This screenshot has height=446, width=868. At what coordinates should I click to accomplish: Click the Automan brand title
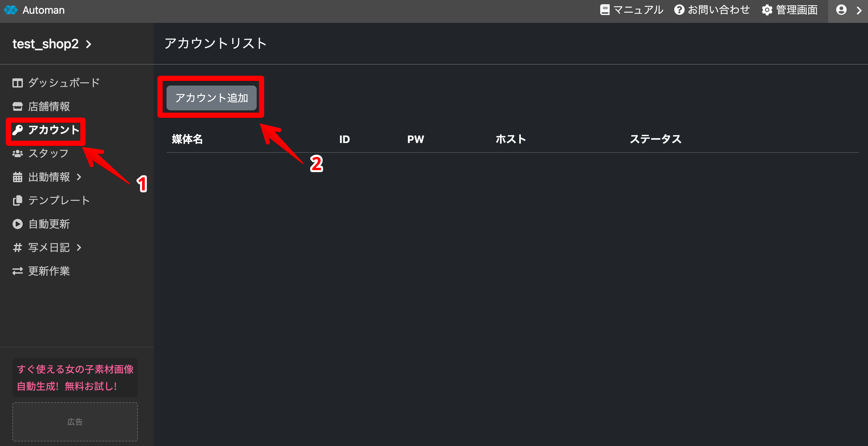click(43, 10)
